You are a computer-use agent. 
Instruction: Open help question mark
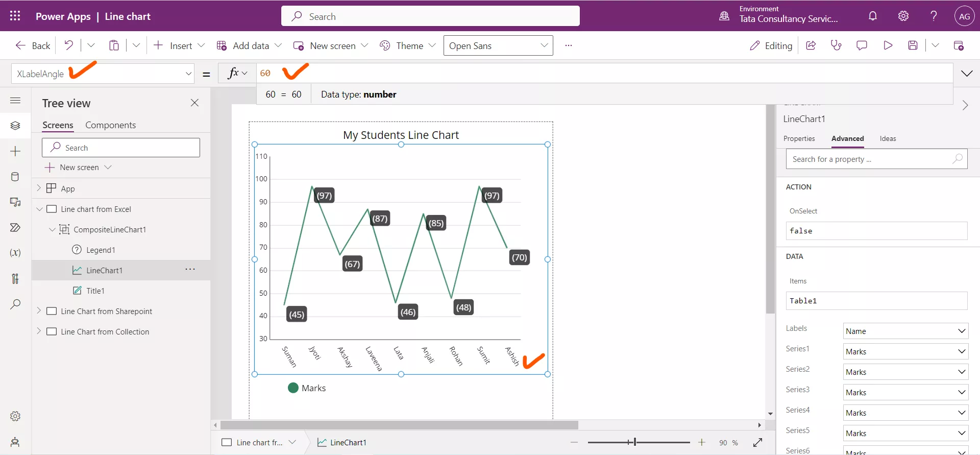coord(934,16)
